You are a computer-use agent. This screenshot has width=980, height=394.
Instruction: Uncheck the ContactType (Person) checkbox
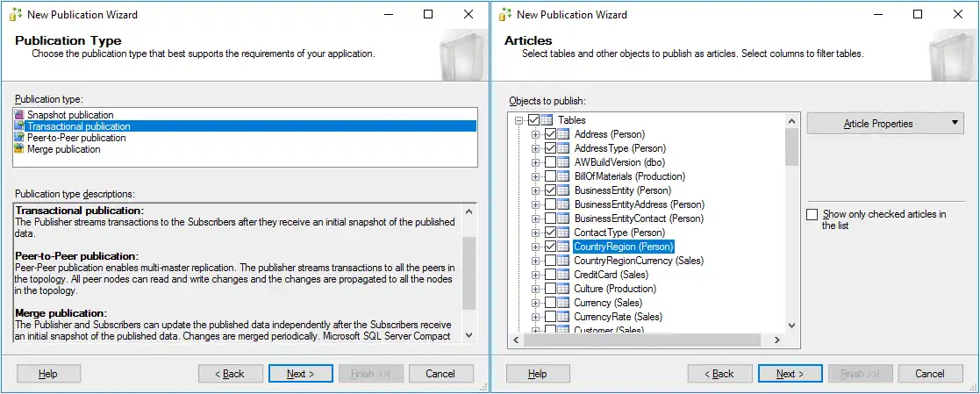(550, 232)
